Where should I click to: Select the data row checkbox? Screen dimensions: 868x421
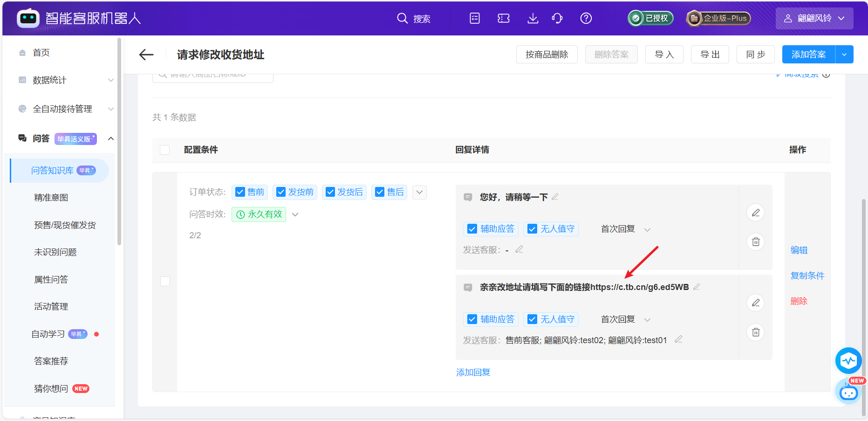165,281
